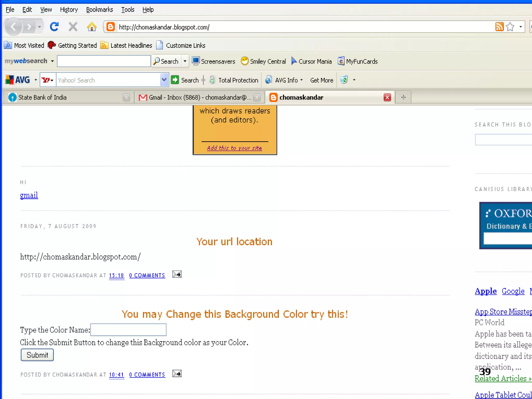Click the Home icon in navigation bar

point(91,26)
